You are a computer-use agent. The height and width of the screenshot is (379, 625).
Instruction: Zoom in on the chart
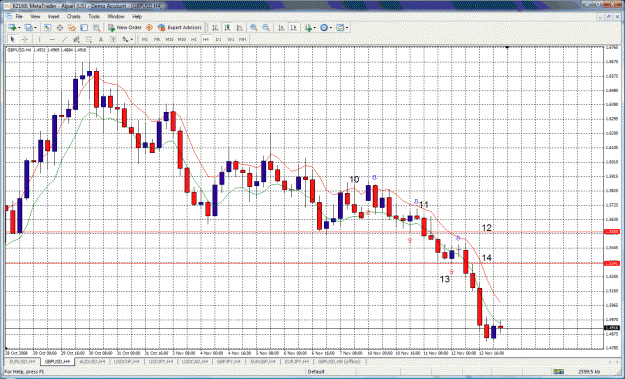point(254,27)
